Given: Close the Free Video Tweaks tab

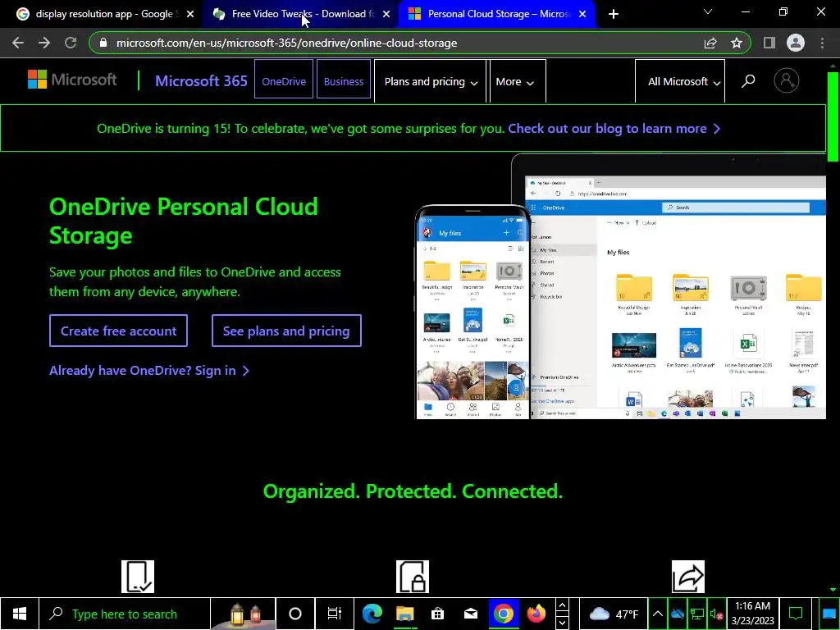Looking at the screenshot, I should click(386, 14).
